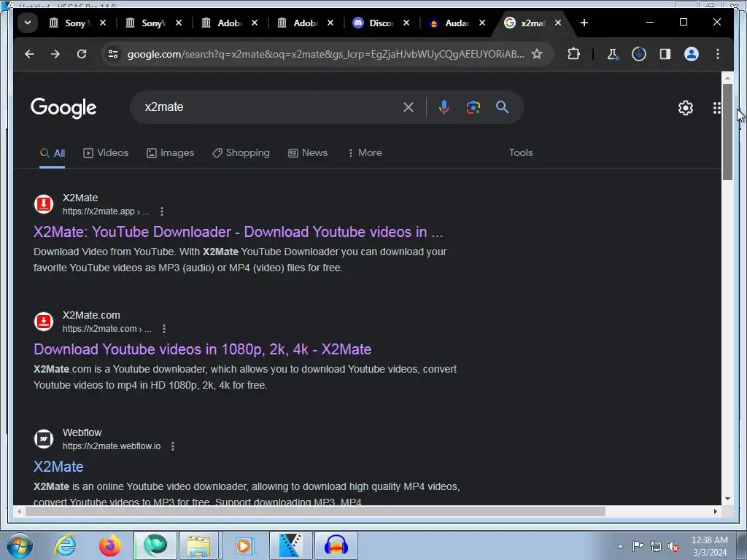Screen dimensions: 747x560
Task: Open the Windows Start menu
Action: pos(20,545)
